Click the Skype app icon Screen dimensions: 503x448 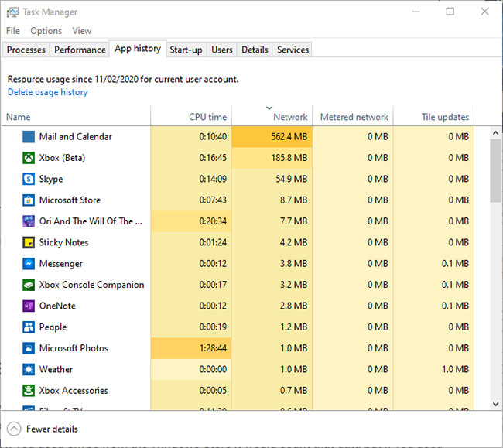click(29, 179)
